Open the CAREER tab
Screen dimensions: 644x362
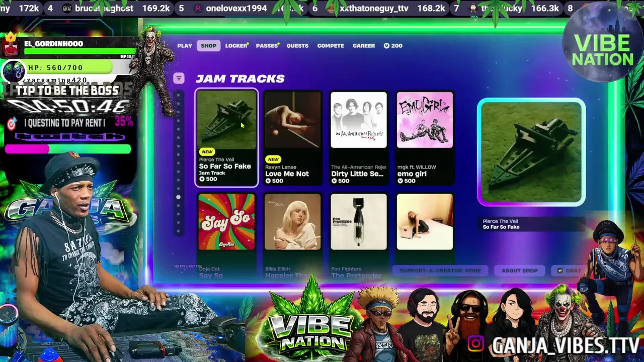pos(364,46)
